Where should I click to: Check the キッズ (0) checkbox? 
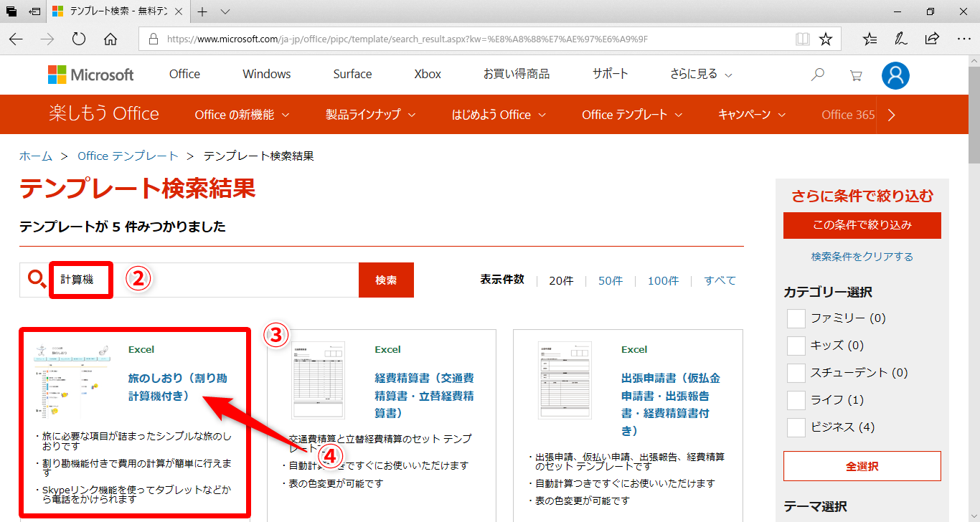796,345
